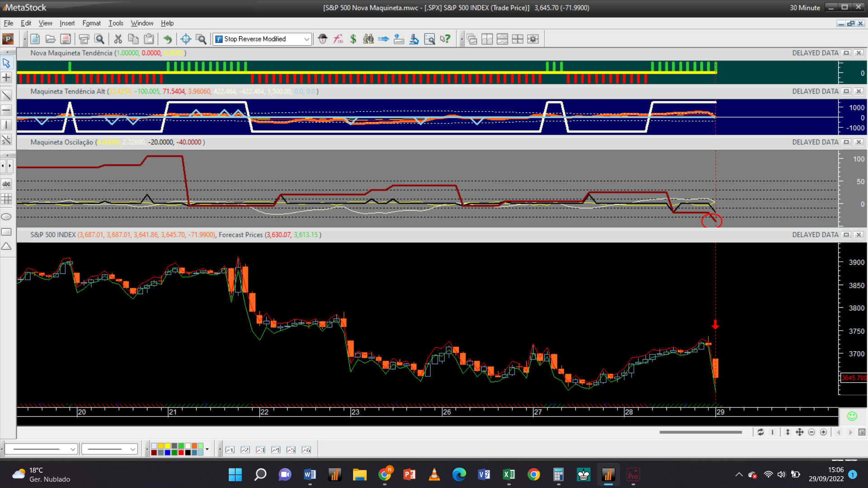Pick the red color swatch in palette
The width and height of the screenshot is (868, 488).
pyautogui.click(x=181, y=452)
